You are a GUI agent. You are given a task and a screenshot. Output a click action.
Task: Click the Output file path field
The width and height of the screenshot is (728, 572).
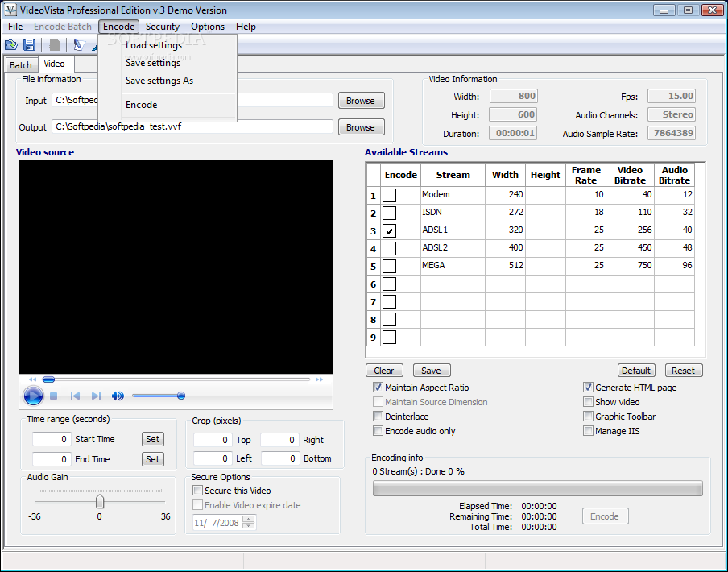click(192, 126)
